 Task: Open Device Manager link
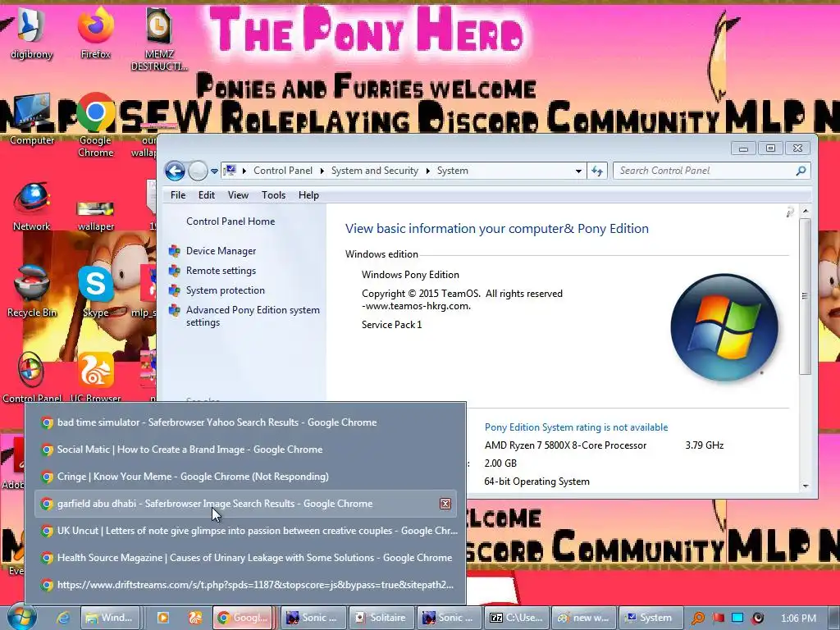tap(221, 251)
